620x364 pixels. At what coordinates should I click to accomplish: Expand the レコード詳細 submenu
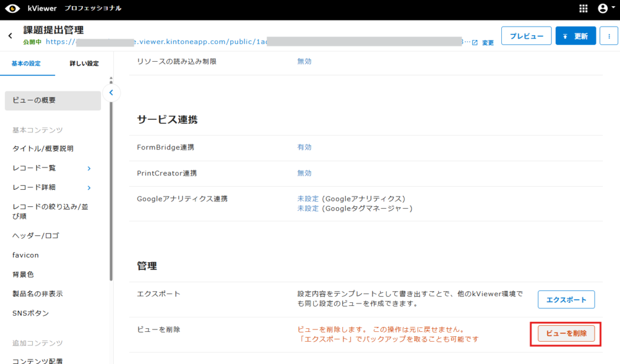point(89,187)
